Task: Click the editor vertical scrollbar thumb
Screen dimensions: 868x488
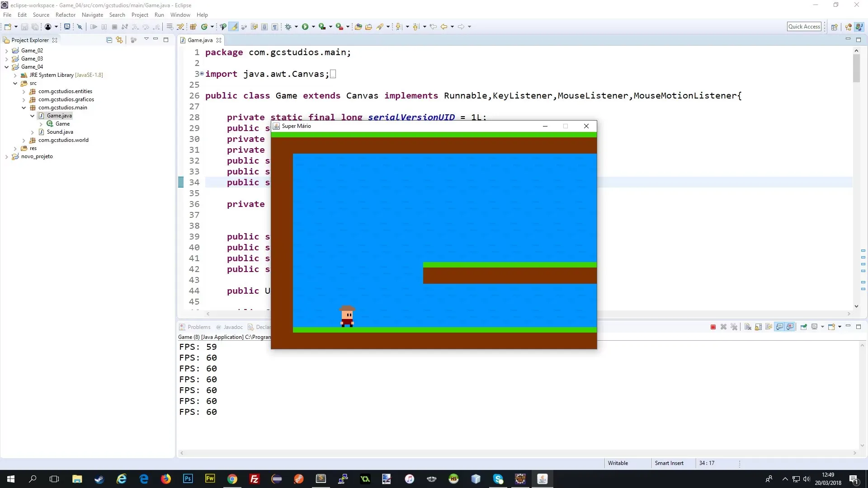Action: pos(856,68)
